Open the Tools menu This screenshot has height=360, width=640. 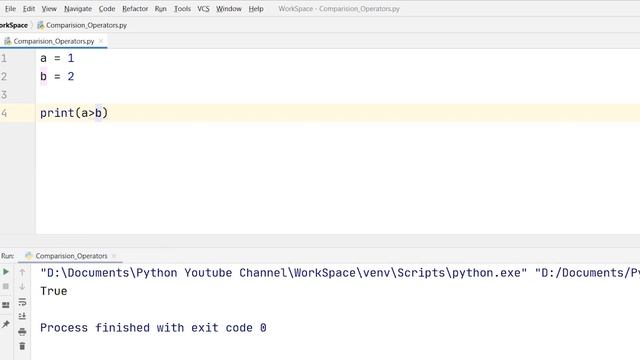(182, 9)
